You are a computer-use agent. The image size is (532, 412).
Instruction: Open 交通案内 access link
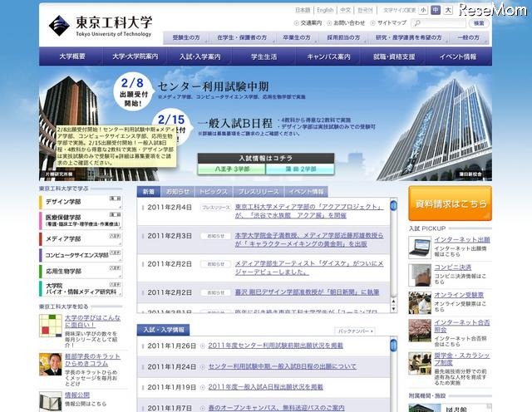click(308, 23)
